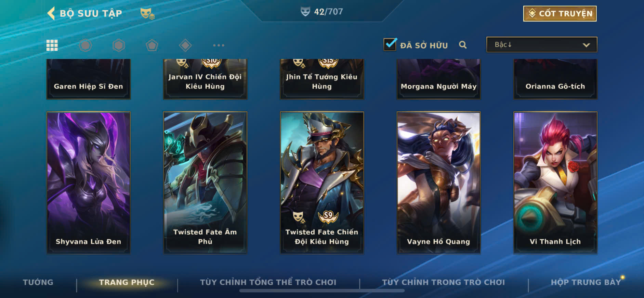Expand sort options with the chevron arrow
Viewport: 644px width, 298px height.
[586, 45]
